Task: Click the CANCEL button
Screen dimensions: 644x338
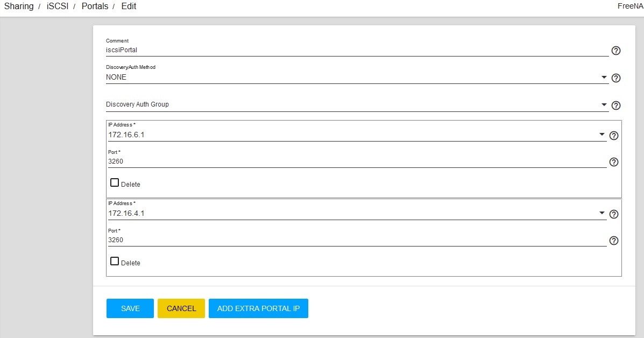Action: (x=181, y=308)
